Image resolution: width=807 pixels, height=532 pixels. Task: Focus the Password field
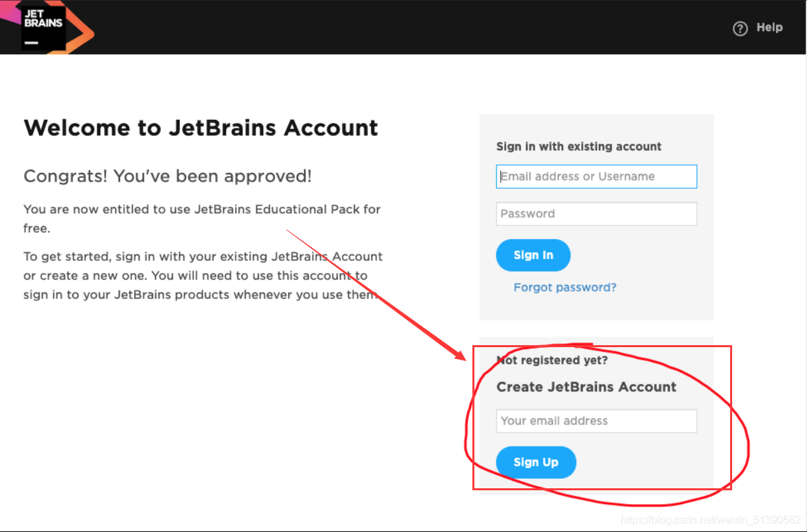point(596,214)
